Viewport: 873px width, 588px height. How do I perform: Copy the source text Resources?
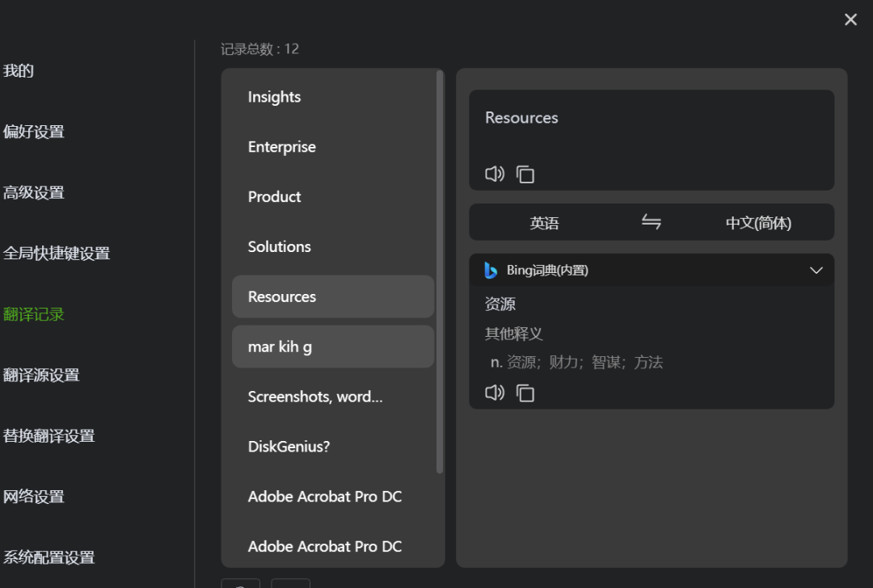525,174
